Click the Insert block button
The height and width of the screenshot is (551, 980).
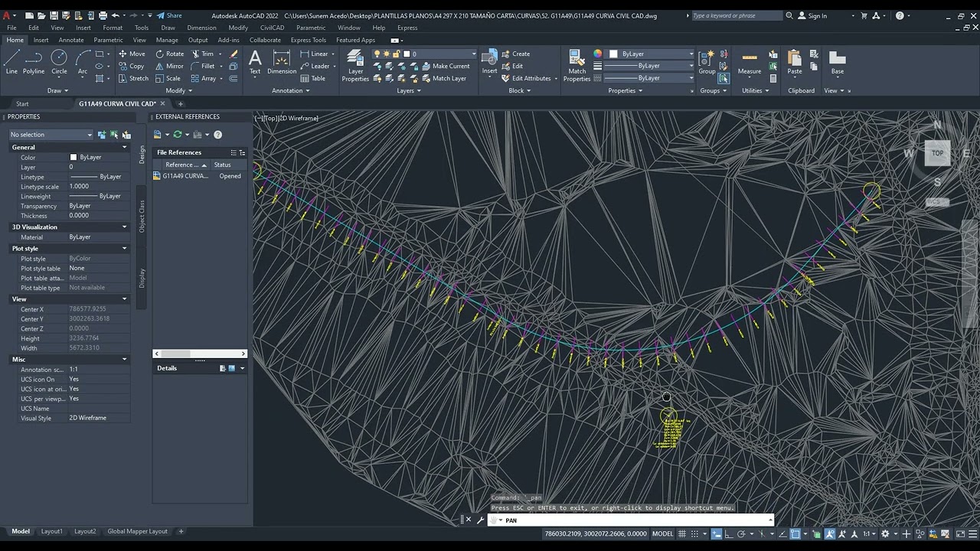click(x=489, y=62)
